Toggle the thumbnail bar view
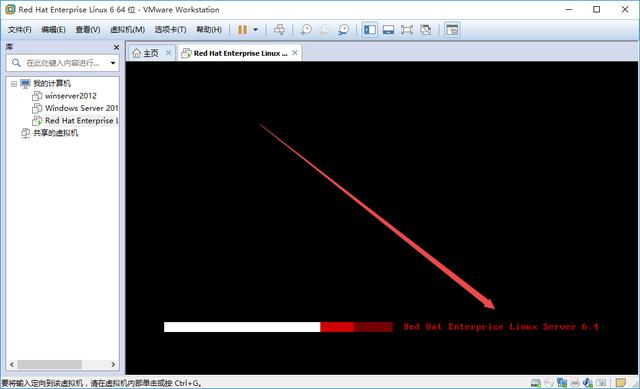Screen dimensions: 640x389 point(388,30)
